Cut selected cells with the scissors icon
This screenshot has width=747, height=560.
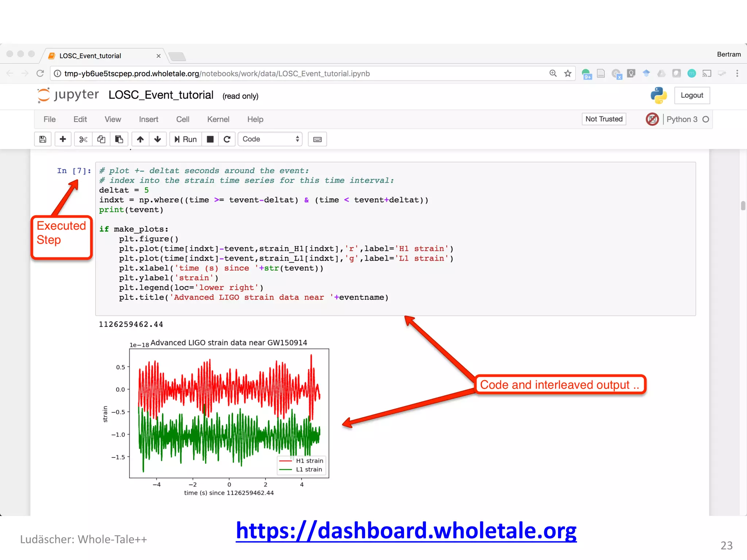click(x=83, y=139)
